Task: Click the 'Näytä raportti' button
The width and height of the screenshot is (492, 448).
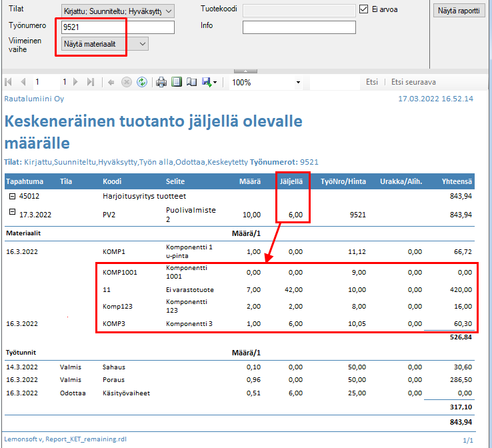Action: pos(459,11)
